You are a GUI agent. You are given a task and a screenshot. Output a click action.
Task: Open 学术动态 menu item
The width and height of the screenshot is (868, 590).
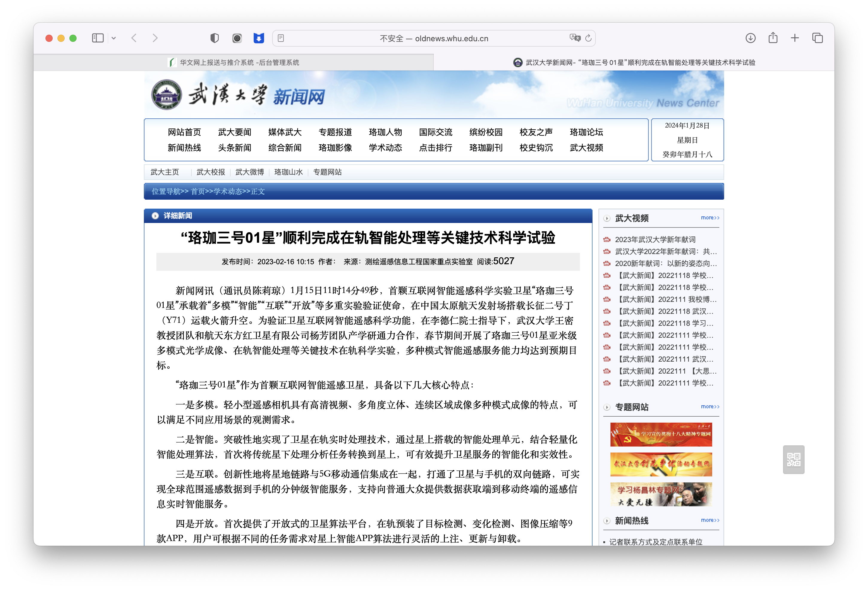pos(385,148)
